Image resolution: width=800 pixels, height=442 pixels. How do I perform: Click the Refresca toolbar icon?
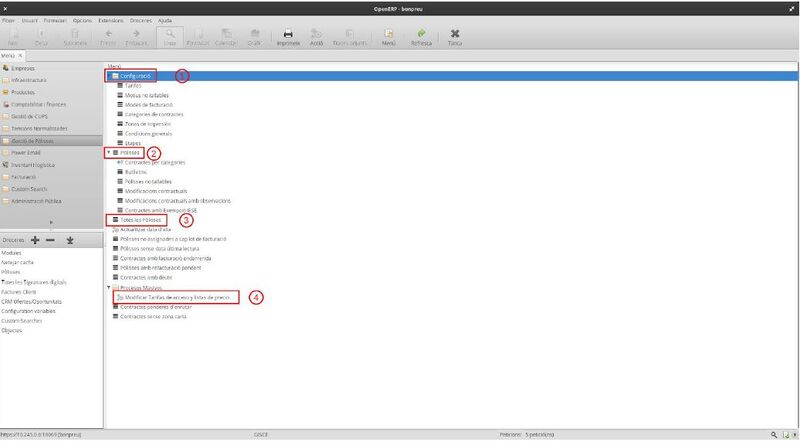coord(421,35)
